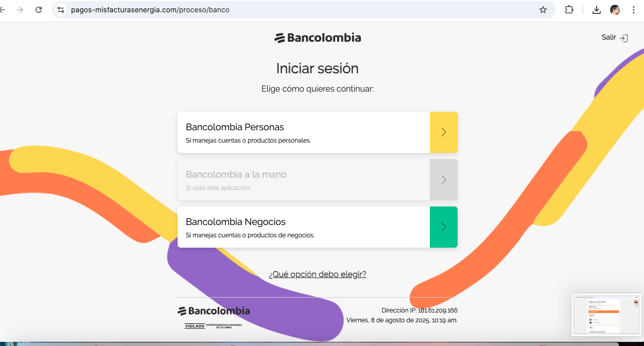644x346 pixels.
Task: Select the Bancolombia a la mano option
Action: click(318, 180)
